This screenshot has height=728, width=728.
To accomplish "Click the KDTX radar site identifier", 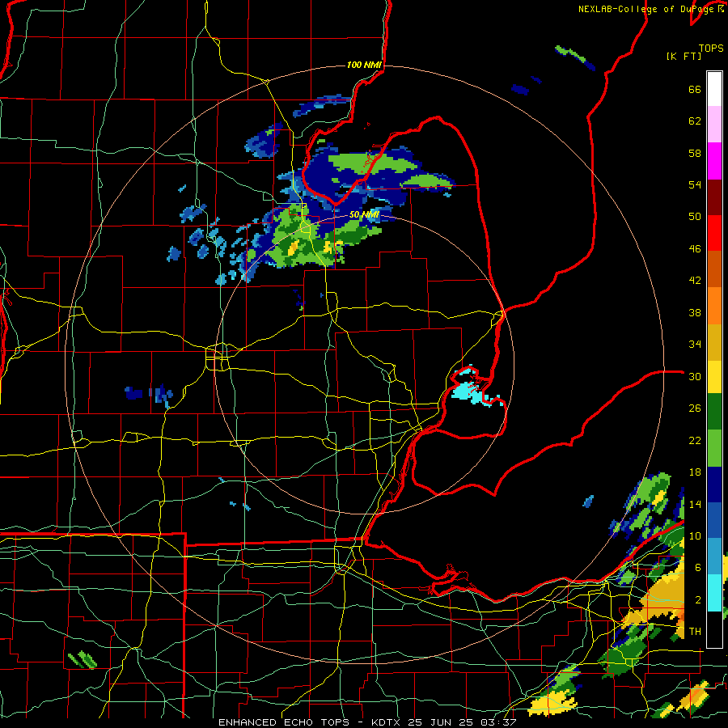I will tap(387, 722).
